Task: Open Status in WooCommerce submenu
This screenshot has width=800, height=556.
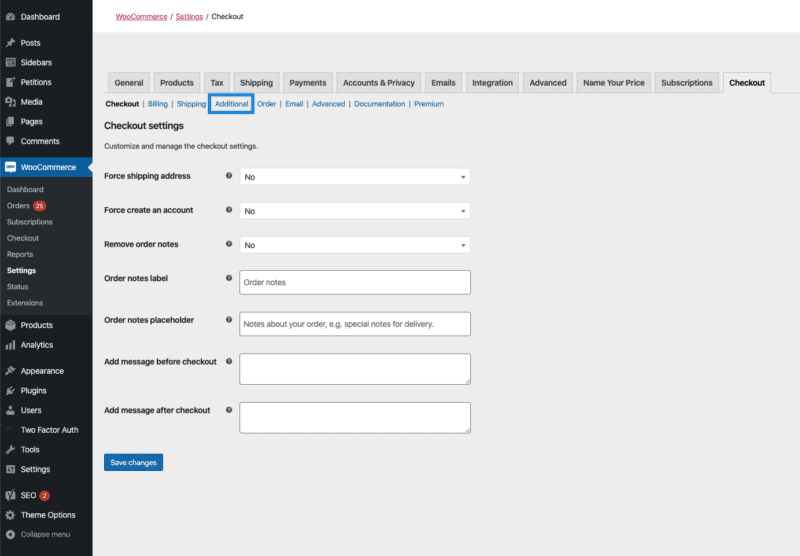Action: [17, 287]
